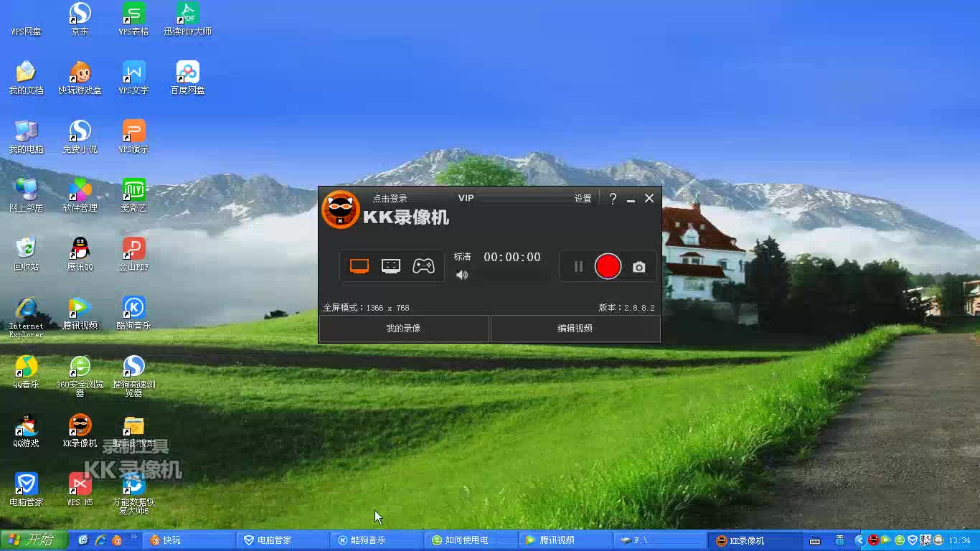Click the 13:34 system clock
This screenshot has height=551, width=980.
coord(959,541)
